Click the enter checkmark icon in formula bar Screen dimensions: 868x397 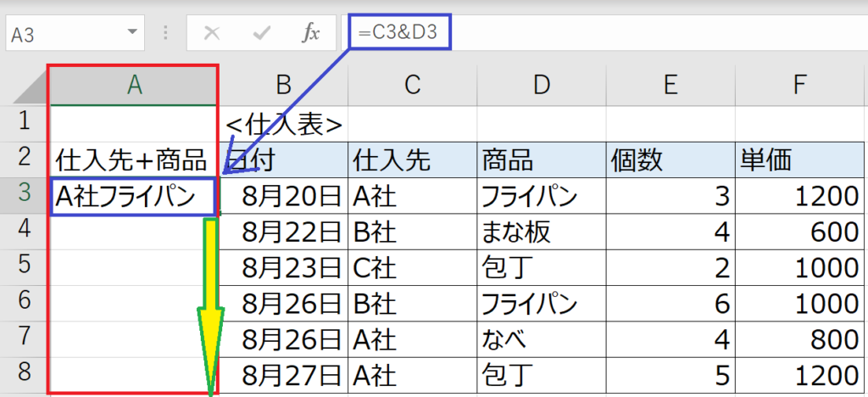(260, 34)
